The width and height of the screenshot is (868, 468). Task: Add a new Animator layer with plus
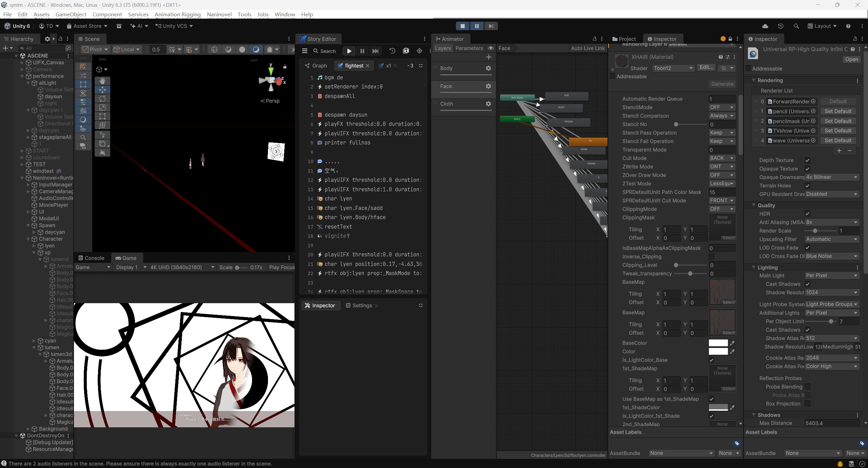tap(489, 57)
